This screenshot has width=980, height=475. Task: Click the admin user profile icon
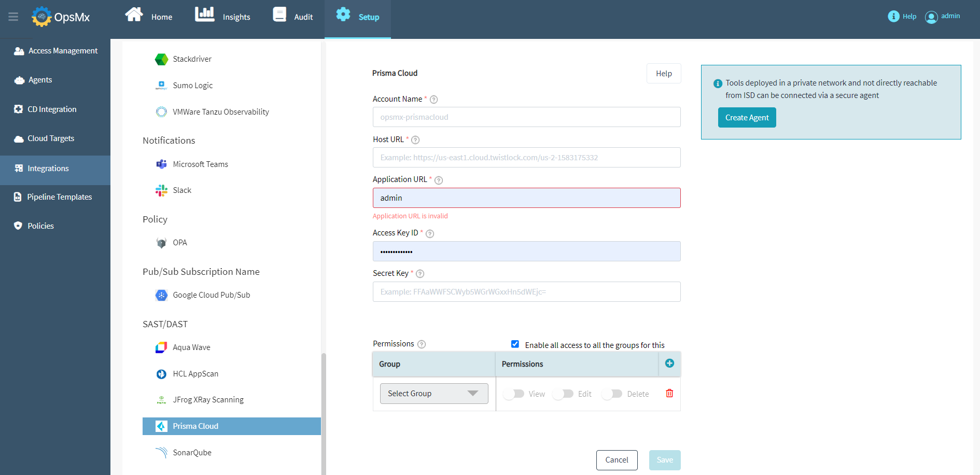point(931,17)
